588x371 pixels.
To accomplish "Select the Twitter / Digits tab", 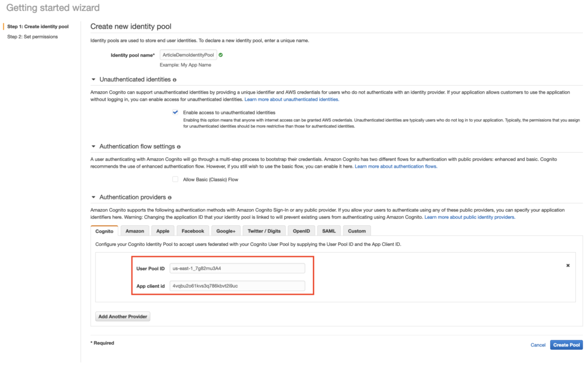I will click(264, 231).
